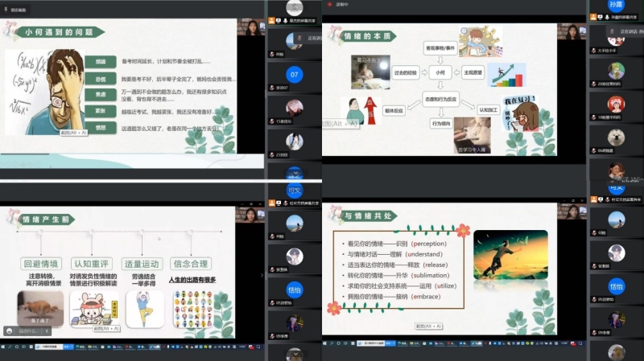This screenshot has height=361, width=644.
Task: Select the white dog participant avatar
Action: click(x=616, y=137)
